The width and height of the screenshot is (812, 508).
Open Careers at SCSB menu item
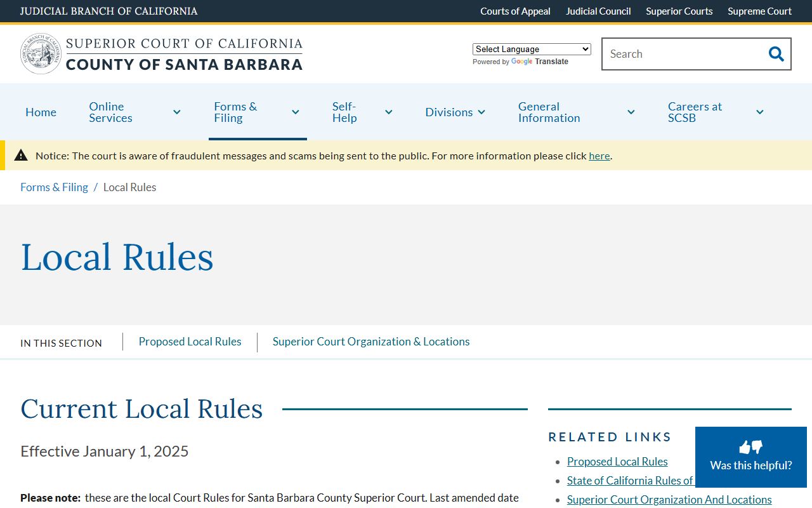(x=695, y=112)
